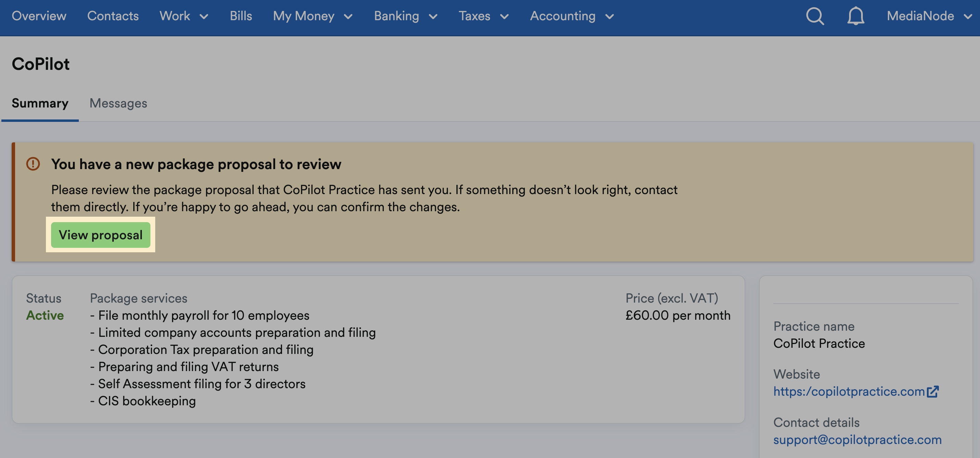
Task: Go to Overview in top navigation
Action: point(39,16)
